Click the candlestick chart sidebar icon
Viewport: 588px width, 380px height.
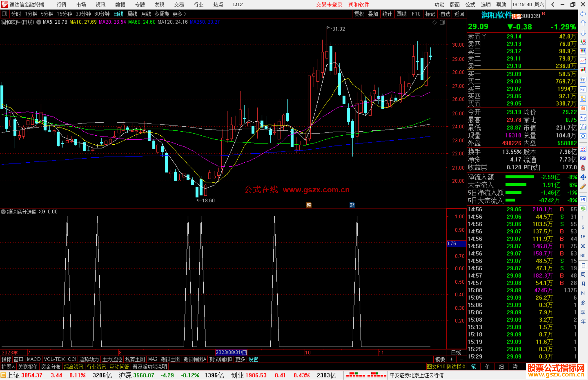click(583, 70)
